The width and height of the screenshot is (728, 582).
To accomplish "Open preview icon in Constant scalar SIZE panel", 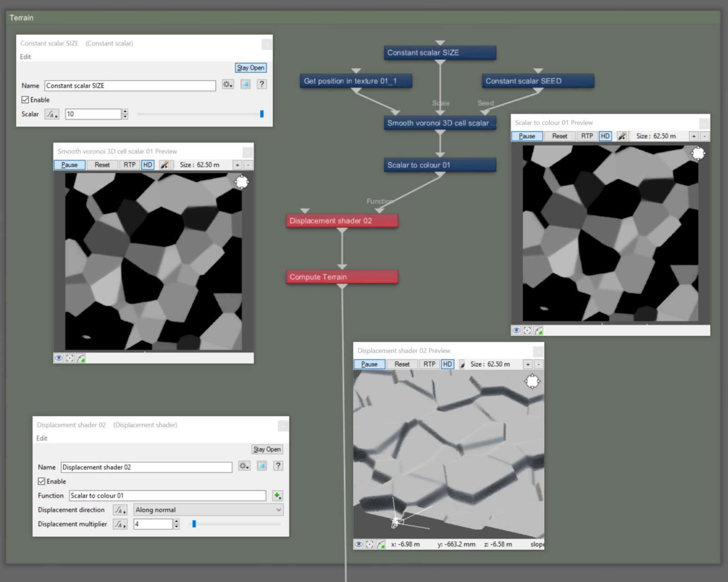I will [x=245, y=84].
